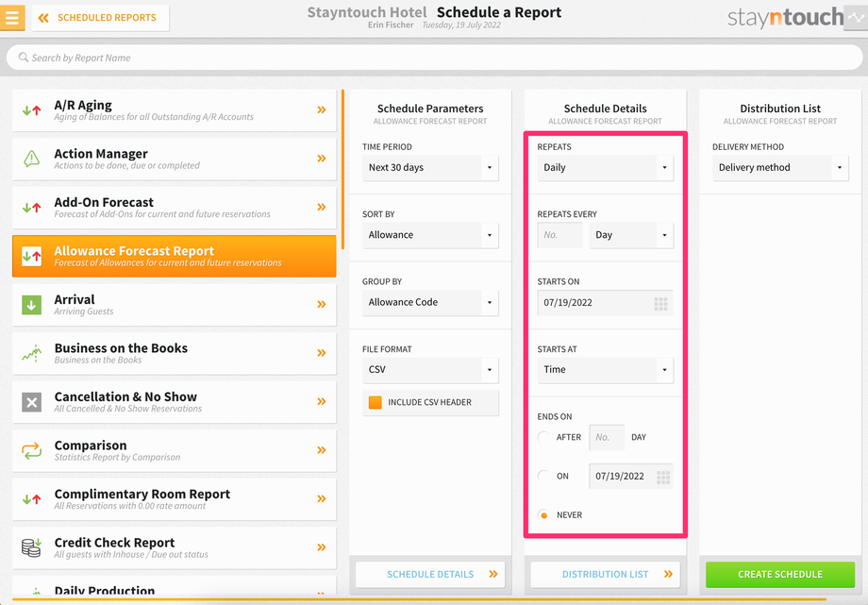Click the Action Manager warning icon

coord(31,159)
